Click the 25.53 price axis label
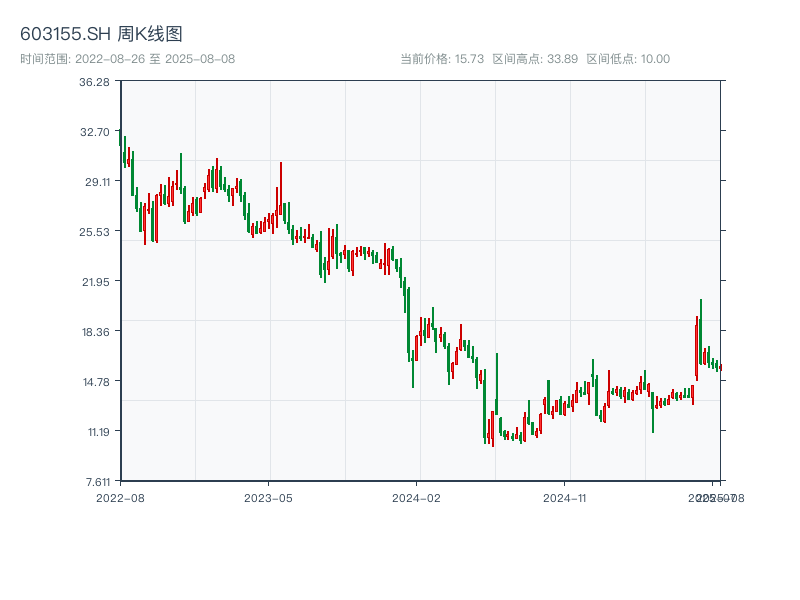The height and width of the screenshot is (600, 800). [x=95, y=232]
